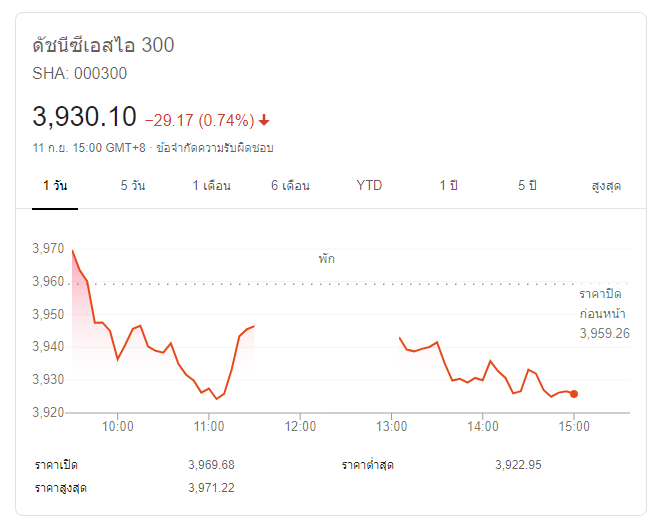Select the YTD tab
The image size is (662, 531).
(x=369, y=186)
